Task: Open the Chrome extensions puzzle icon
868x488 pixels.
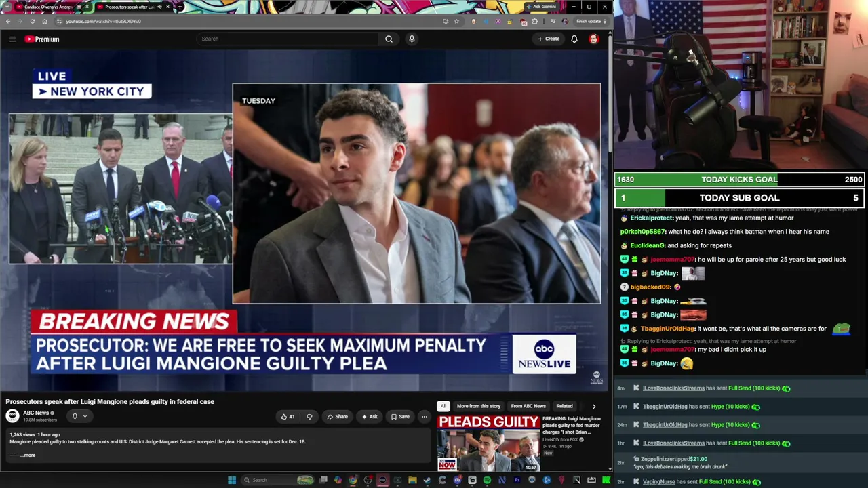Action: click(x=534, y=21)
